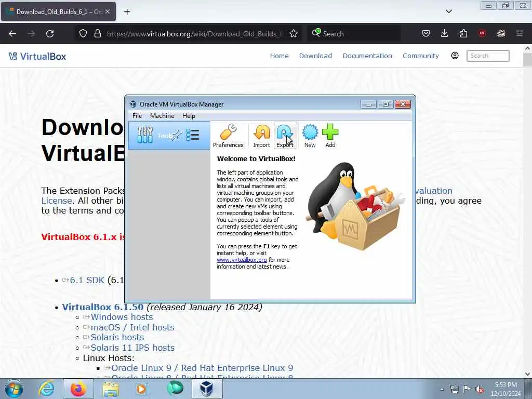Open the VirtualBox 6.1.50 link
532x399 pixels.
103,307
